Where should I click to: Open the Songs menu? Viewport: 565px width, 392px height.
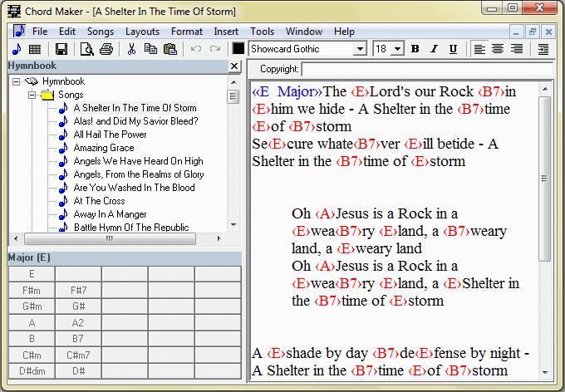pos(101,32)
